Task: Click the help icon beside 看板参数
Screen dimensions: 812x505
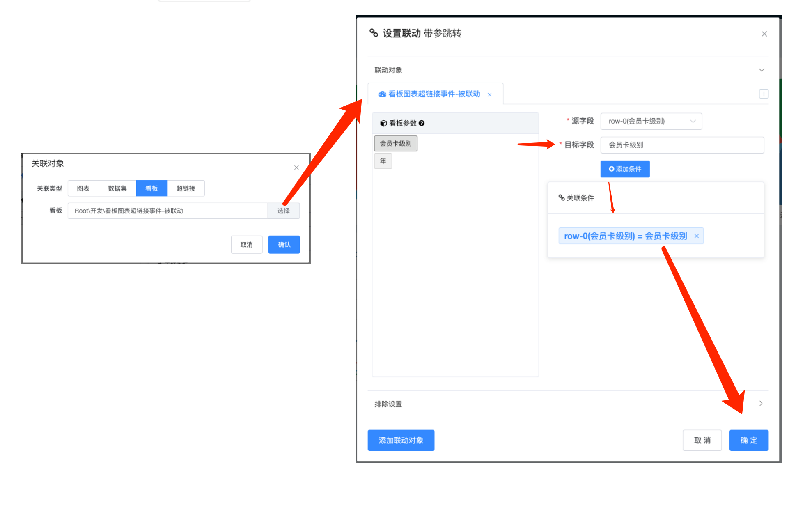Action: tap(422, 123)
